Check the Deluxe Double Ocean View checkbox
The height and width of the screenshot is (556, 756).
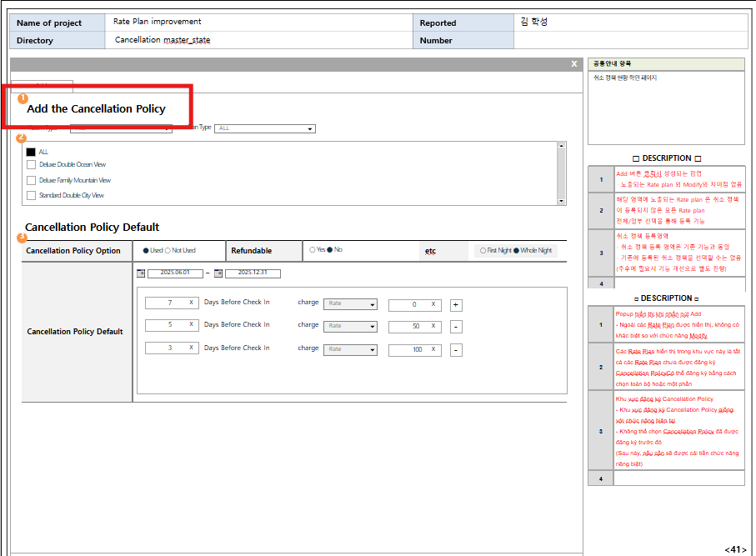point(31,165)
